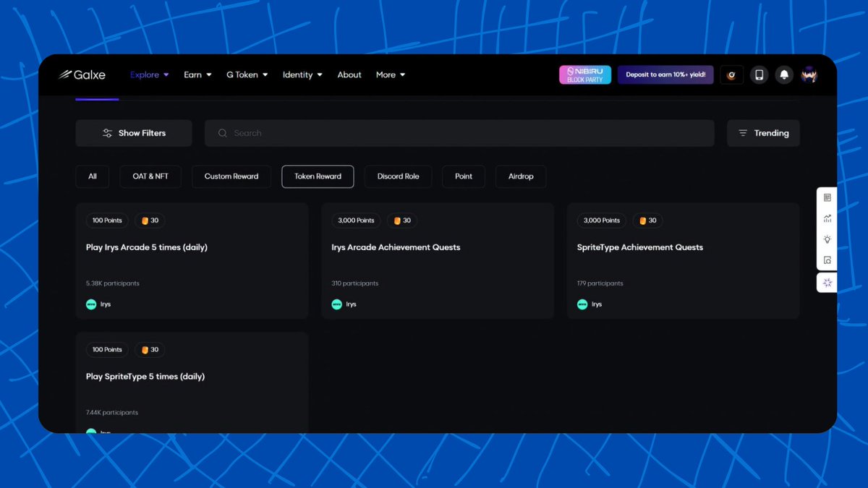Click the Nibiru Block Party banner
This screenshot has height=488, width=868.
click(585, 75)
